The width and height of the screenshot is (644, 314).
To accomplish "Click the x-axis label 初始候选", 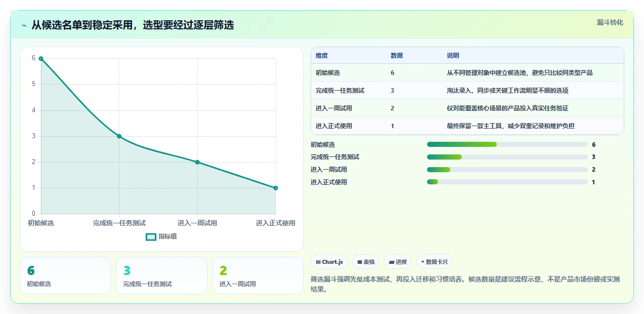I will tap(41, 223).
